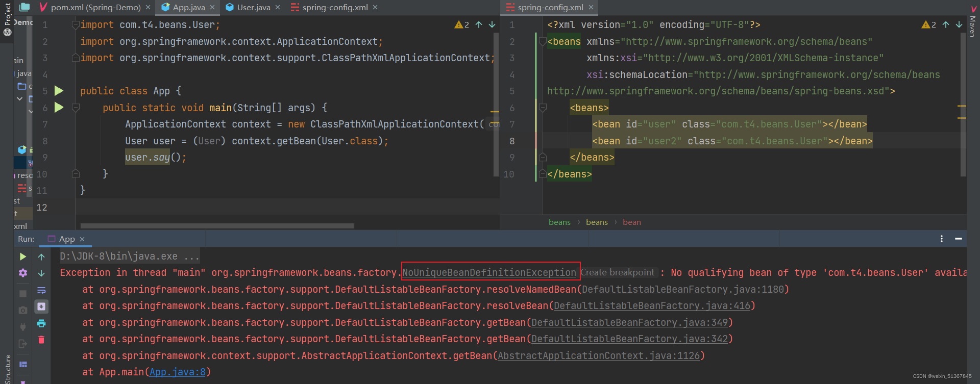Click fold end marker at line 9 in XML
Screen dimensions: 980x384
543,157
